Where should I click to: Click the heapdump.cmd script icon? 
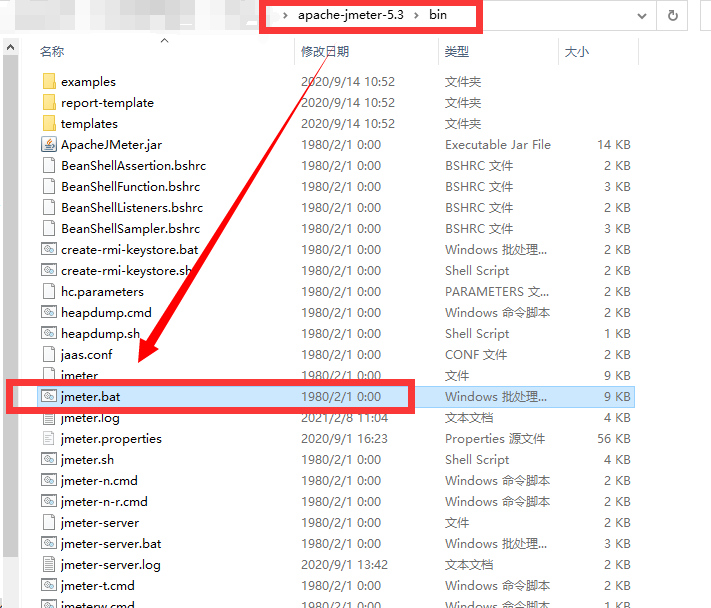[x=49, y=313]
